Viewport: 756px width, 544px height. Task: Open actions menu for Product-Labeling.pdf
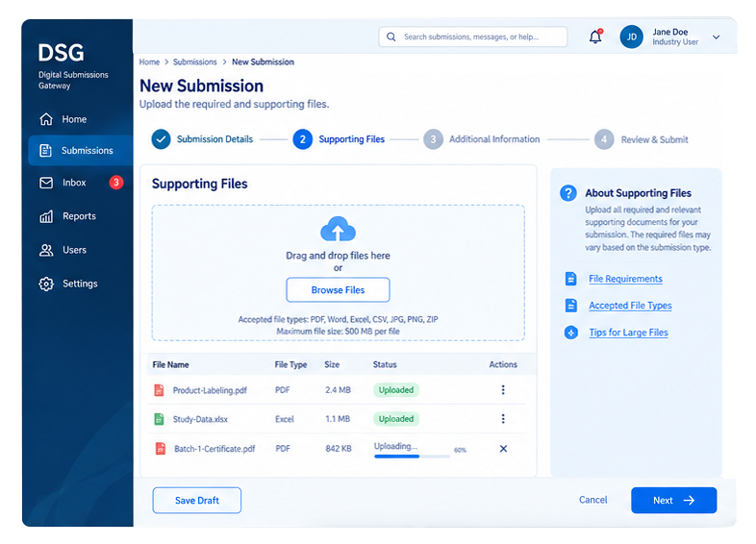(x=503, y=390)
